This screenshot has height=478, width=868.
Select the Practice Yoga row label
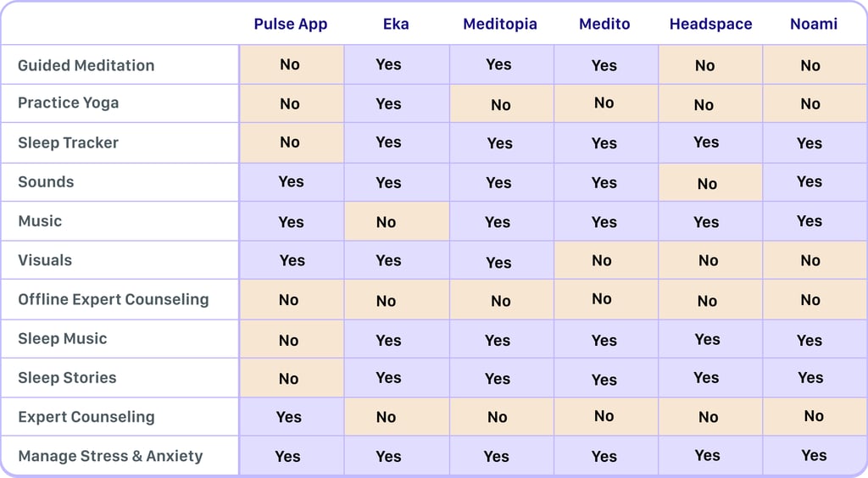coord(69,103)
